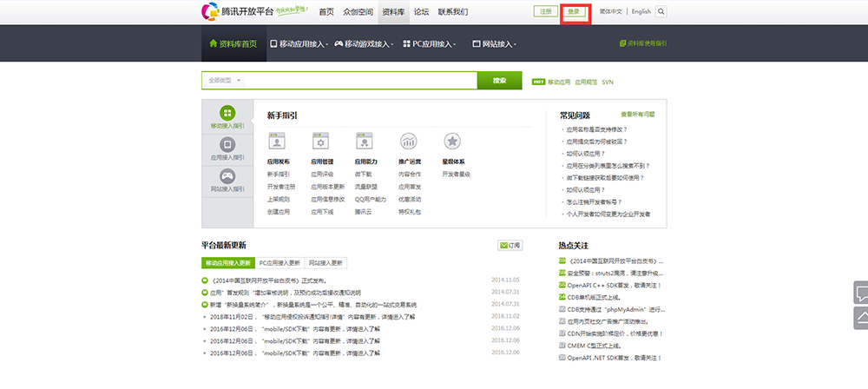The width and height of the screenshot is (868, 389).
Task: Click the 星级体系 star icon
Action: click(x=451, y=142)
